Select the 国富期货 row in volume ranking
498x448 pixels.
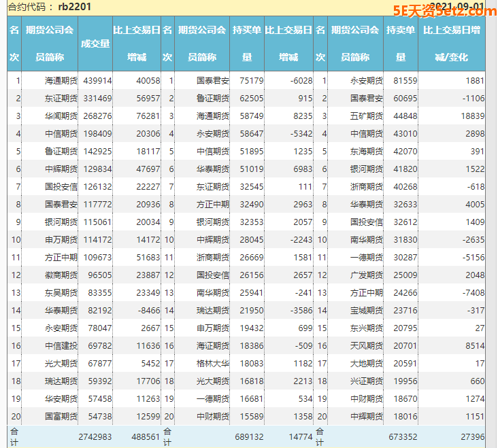click(61, 416)
